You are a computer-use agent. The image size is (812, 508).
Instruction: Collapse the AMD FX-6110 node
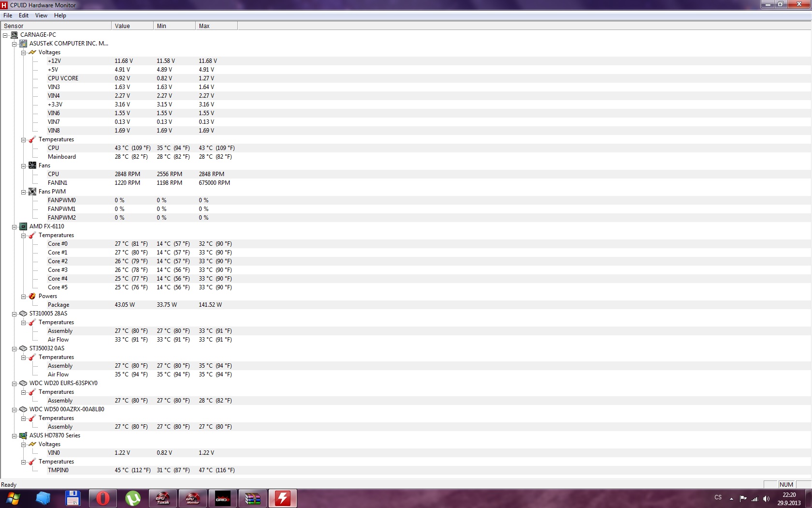point(14,226)
